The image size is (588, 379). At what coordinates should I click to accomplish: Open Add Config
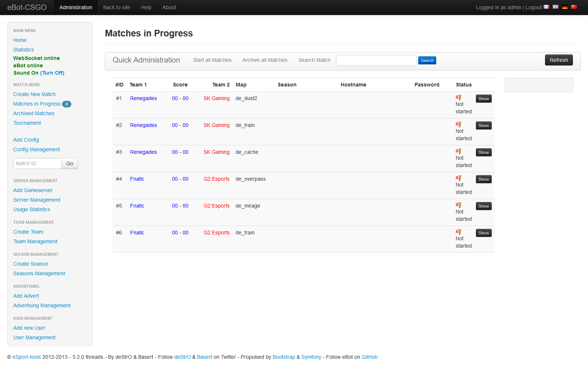coord(26,140)
